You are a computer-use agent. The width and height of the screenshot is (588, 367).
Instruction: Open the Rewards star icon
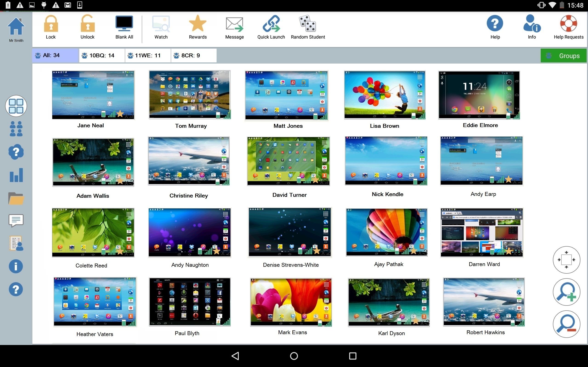[x=198, y=24]
